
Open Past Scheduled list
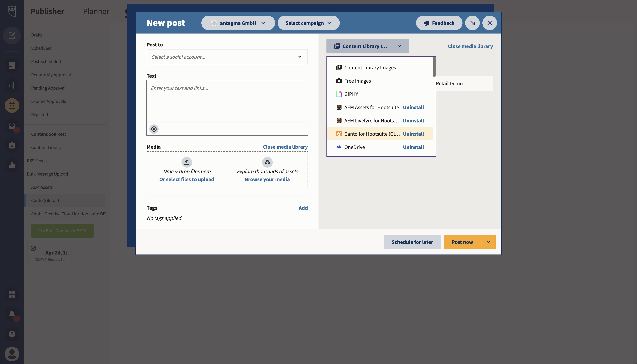(46, 62)
